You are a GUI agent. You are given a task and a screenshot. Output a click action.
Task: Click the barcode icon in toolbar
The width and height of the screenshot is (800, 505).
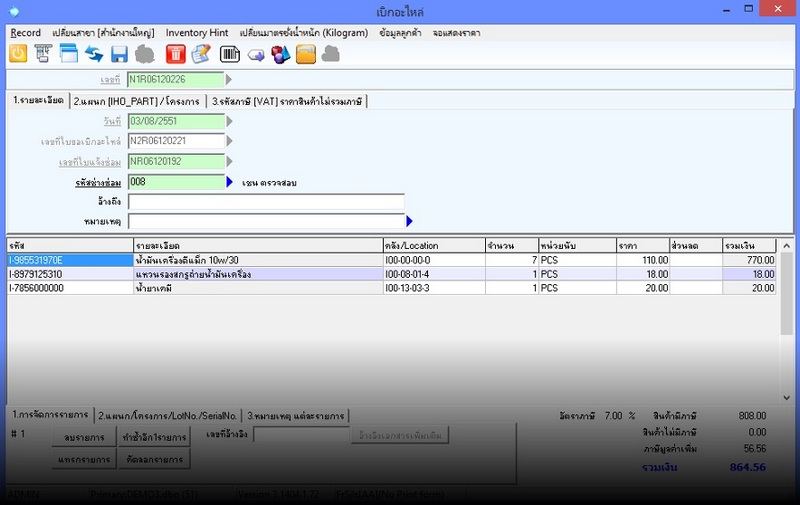tap(229, 54)
